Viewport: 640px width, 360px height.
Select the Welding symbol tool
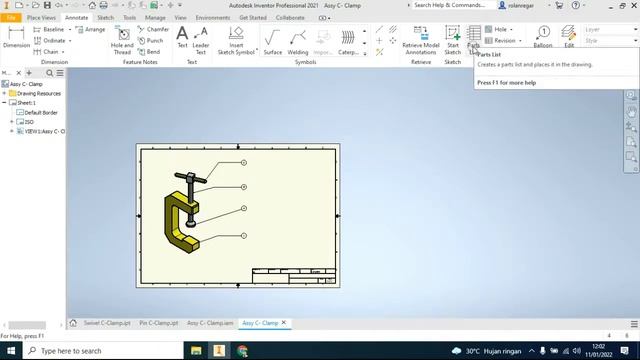pos(298,41)
